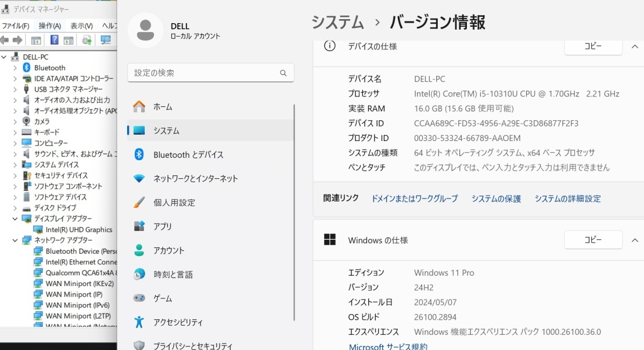Image resolution: width=644 pixels, height=350 pixels.
Task: Click the プロダクト ID value 00330-53324-66789-AAOEM
Action: [467, 138]
